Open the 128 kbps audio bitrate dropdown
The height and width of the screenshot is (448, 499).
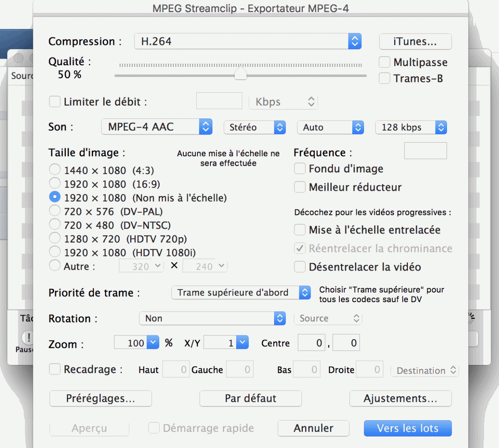pos(411,127)
